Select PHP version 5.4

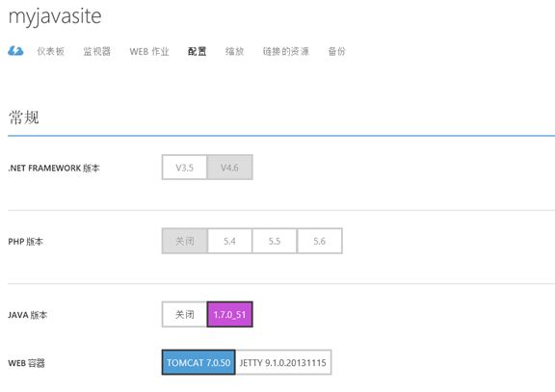coord(229,241)
